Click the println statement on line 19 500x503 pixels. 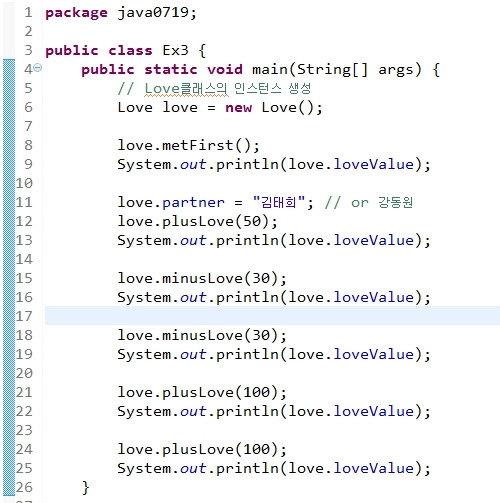pos(274,355)
